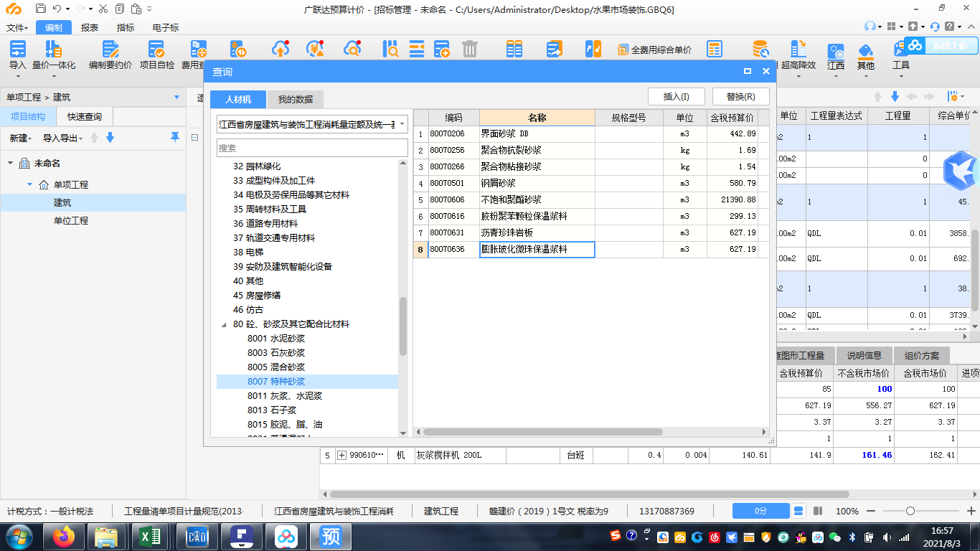Open the 量价一体化 toolbar tool
Screen dimensions: 980x551
[53, 55]
